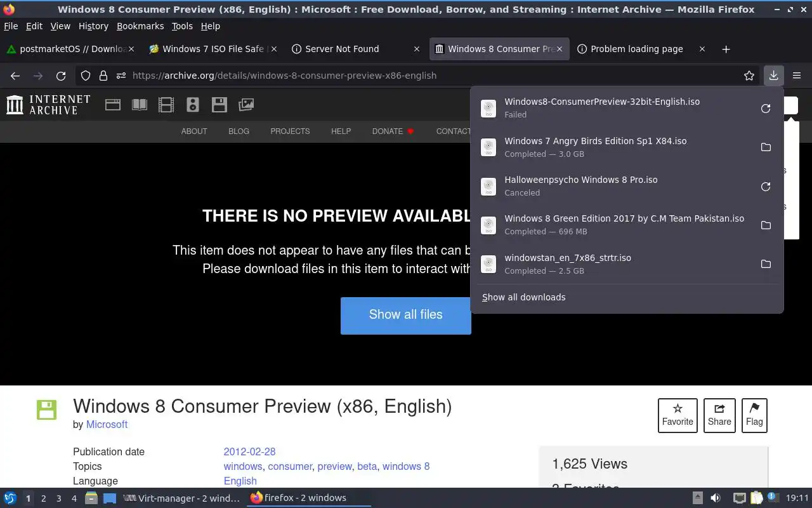
Task: Open folder containing Windows 7 Angry Birds ISO
Action: 766,147
